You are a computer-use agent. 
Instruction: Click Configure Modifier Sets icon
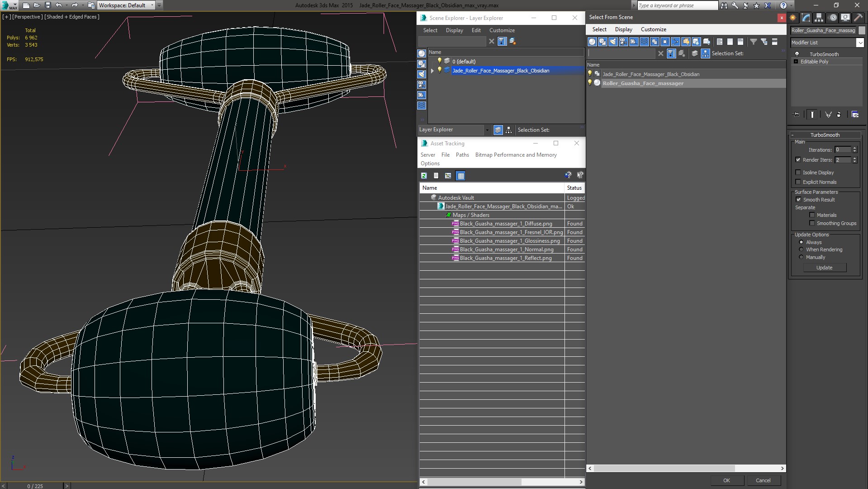point(855,115)
